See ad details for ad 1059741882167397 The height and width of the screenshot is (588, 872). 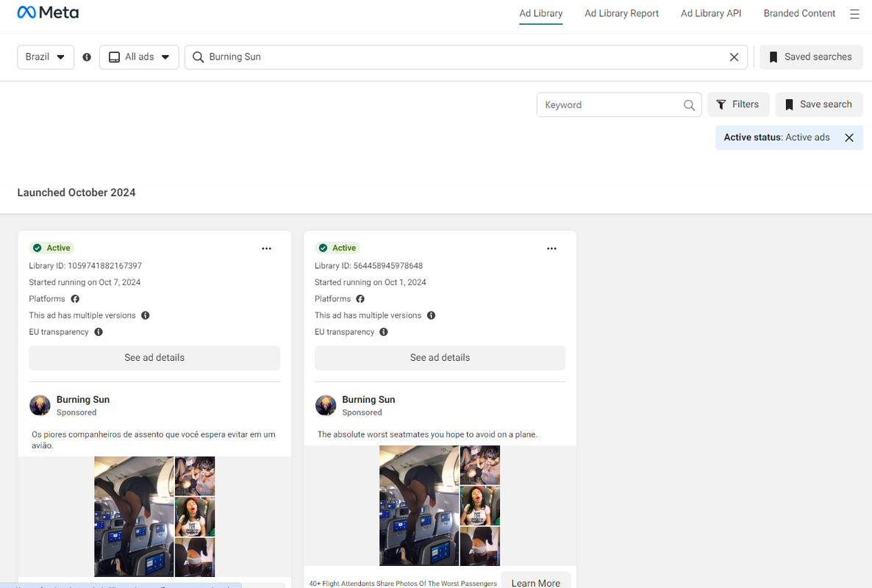point(154,358)
